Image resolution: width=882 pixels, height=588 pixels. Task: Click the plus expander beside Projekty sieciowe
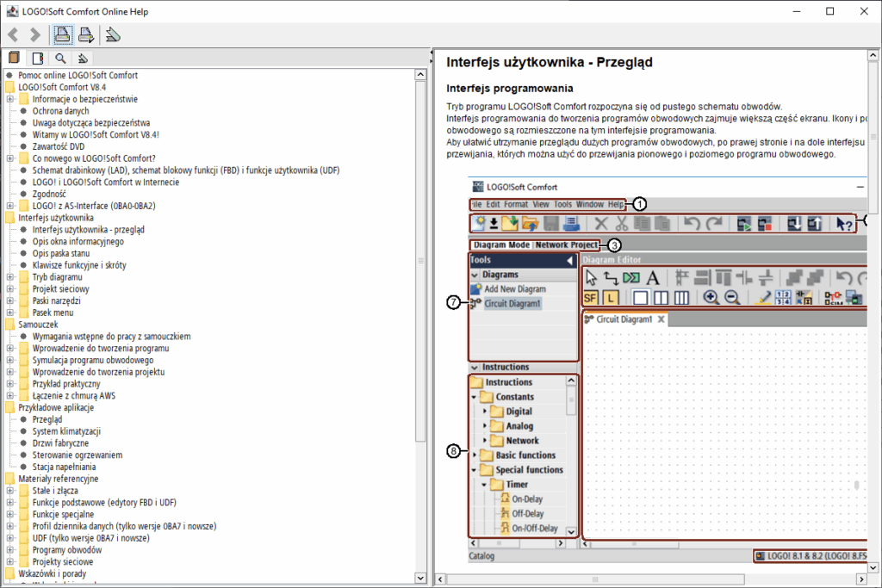click(10, 561)
